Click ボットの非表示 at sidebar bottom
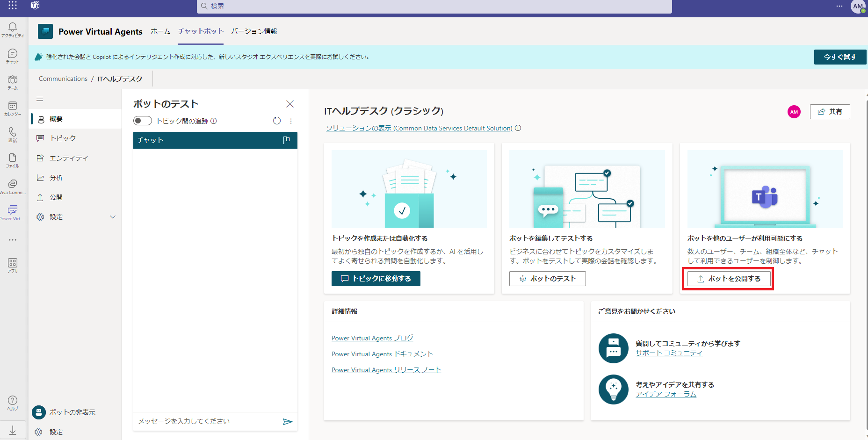Viewport: 868px width, 440px height. click(x=64, y=412)
